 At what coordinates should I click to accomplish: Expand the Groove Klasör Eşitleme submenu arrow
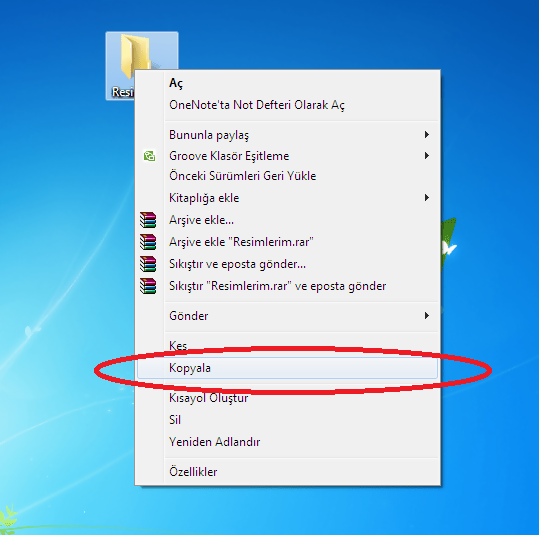[427, 156]
